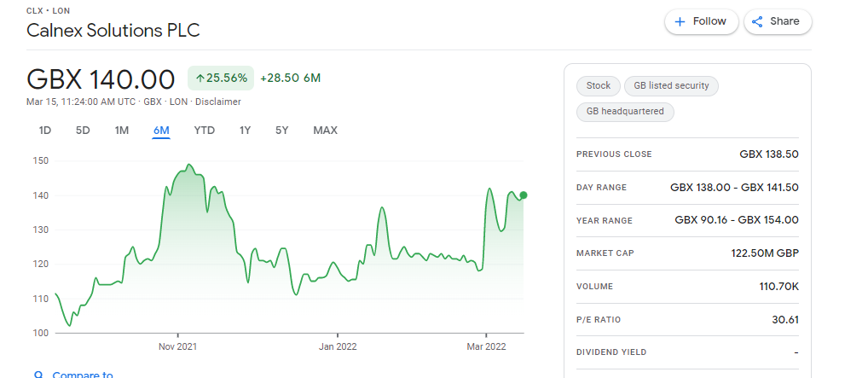Click the 150 y-axis label

click(x=42, y=160)
